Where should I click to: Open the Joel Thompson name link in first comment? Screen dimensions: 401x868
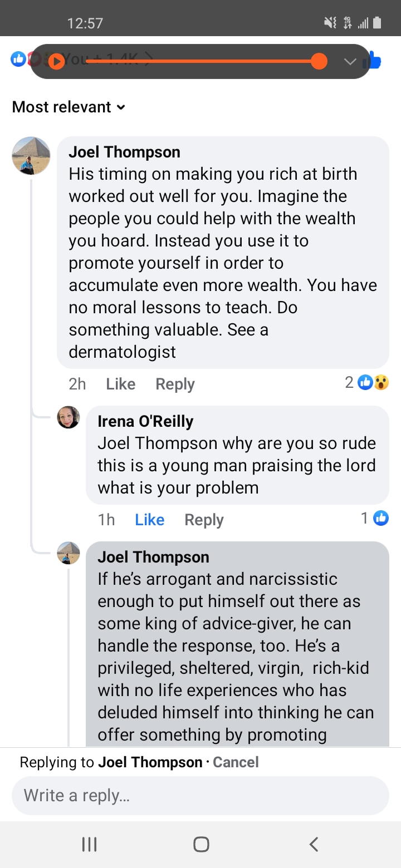tap(124, 152)
